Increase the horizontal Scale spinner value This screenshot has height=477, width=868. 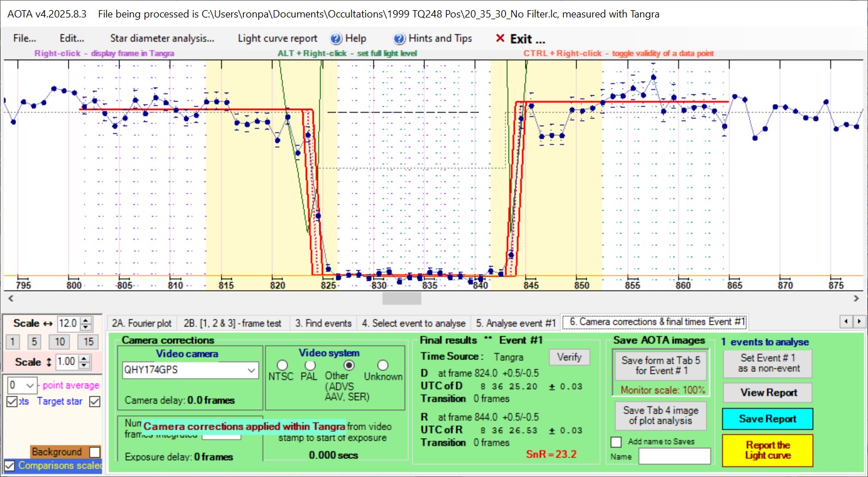tap(86, 320)
